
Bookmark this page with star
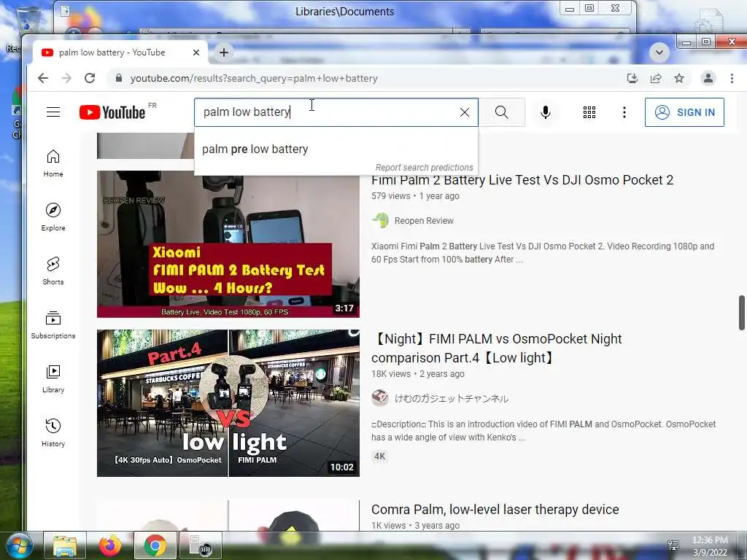679,78
